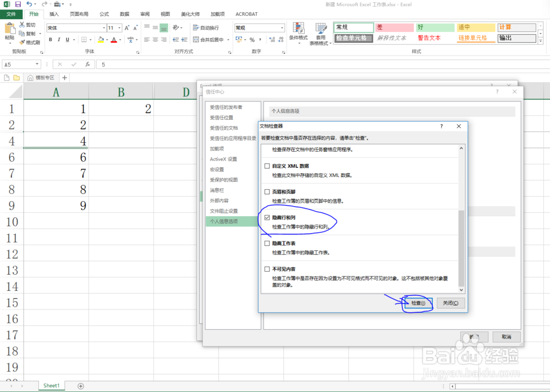550x392 pixels.
Task: Check the 不可见内容 checkbox
Action: tap(267, 269)
